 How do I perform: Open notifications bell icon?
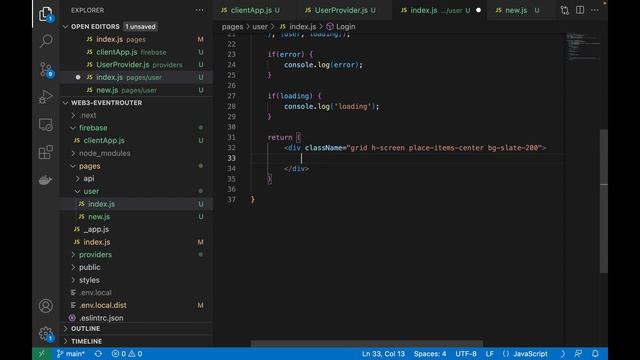point(595,354)
